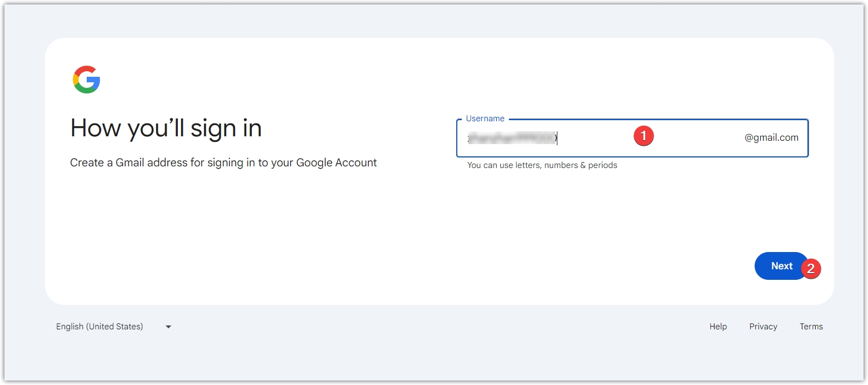The width and height of the screenshot is (868, 385).
Task: Click the floating Username label
Action: (485, 119)
